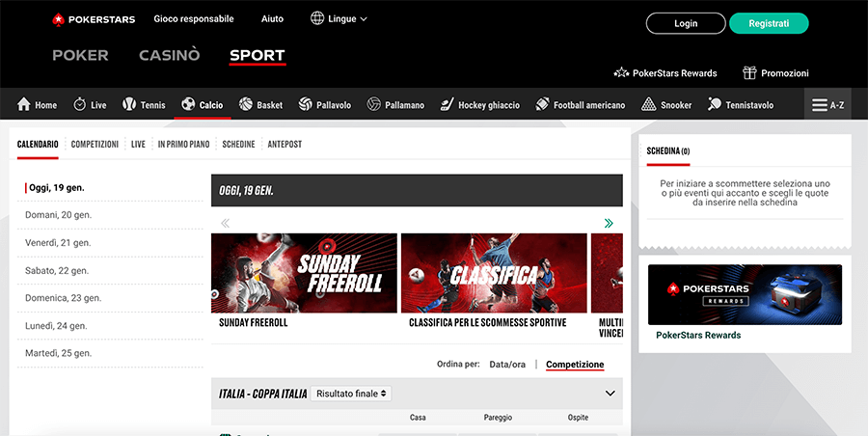Click Classifica per le scommesse sportive caption

488,322
